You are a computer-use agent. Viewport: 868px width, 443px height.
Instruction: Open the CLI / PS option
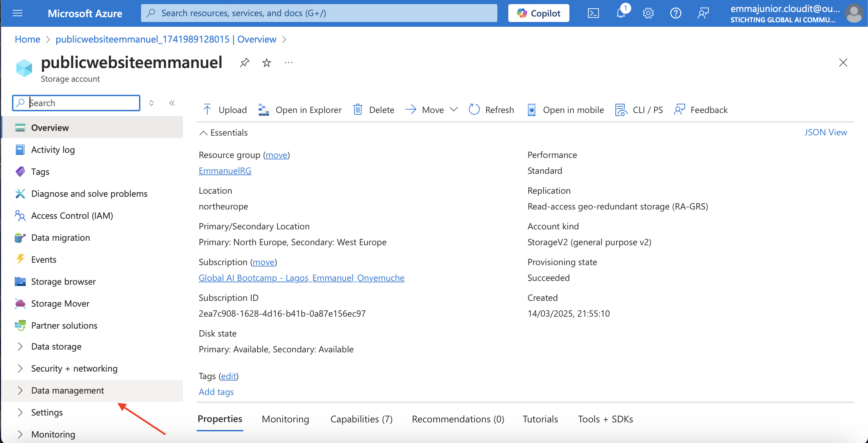tap(639, 110)
